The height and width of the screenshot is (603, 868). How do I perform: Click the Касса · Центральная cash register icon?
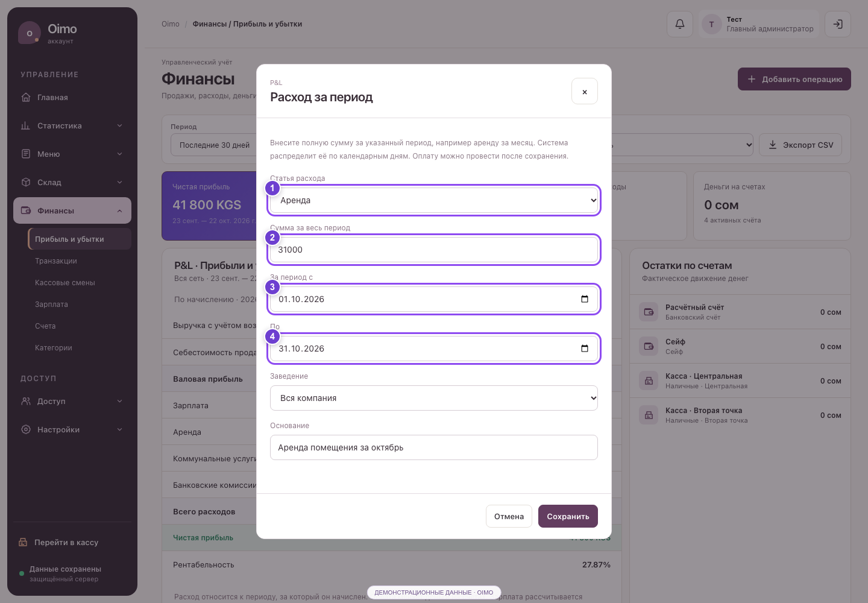[x=649, y=380]
